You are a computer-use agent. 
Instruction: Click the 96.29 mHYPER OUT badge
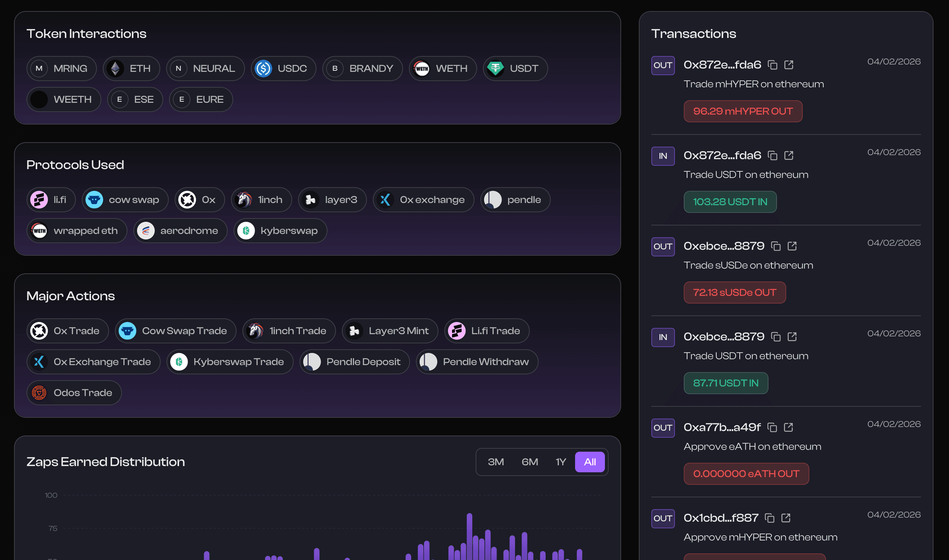[x=743, y=111]
